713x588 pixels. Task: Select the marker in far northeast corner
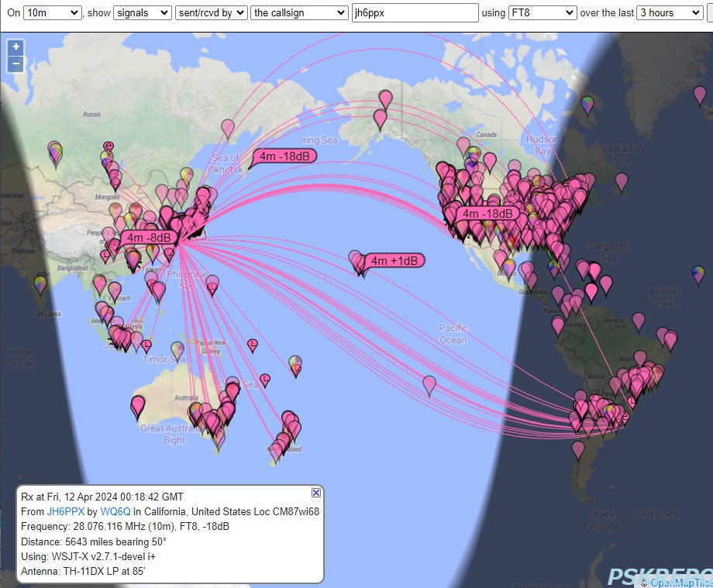(x=699, y=95)
